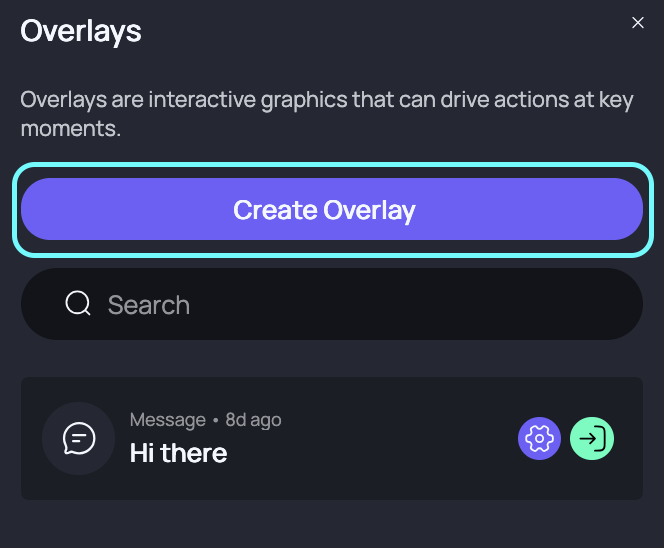Click the Message type label on the card
Image resolution: width=664 pixels, height=548 pixels.
point(168,420)
